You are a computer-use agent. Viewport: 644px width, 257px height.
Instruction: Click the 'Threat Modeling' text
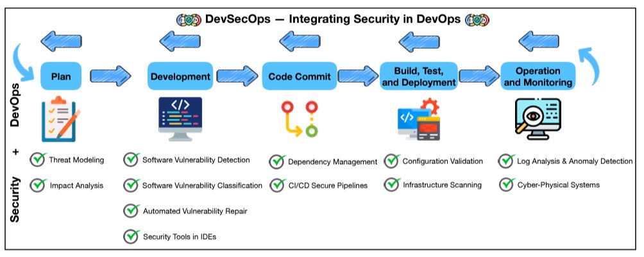pyautogui.click(x=76, y=160)
